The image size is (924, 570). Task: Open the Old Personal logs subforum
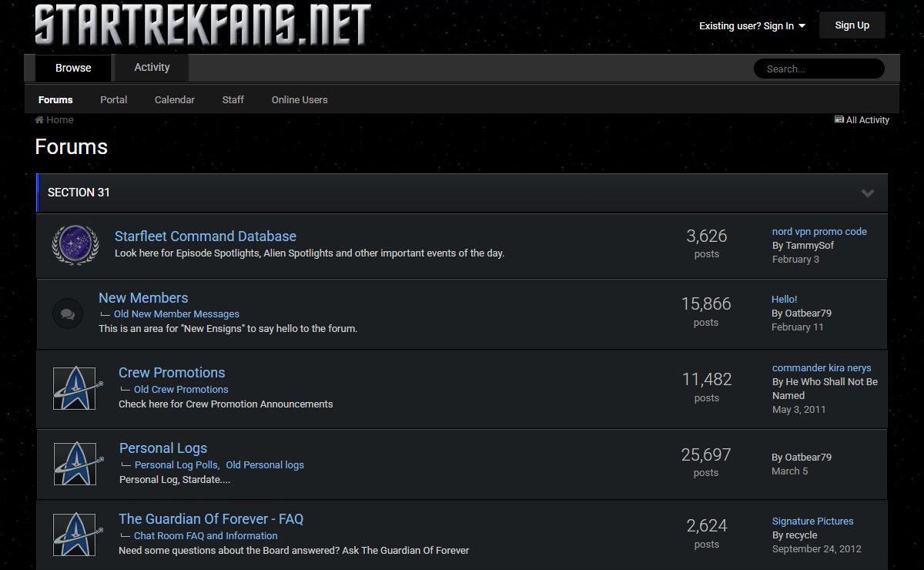coord(265,465)
